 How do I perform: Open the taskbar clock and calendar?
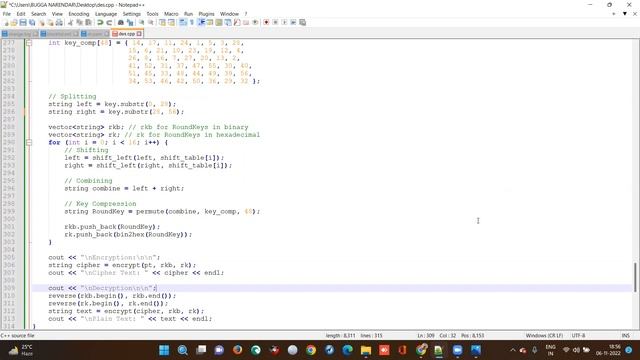tap(608, 350)
